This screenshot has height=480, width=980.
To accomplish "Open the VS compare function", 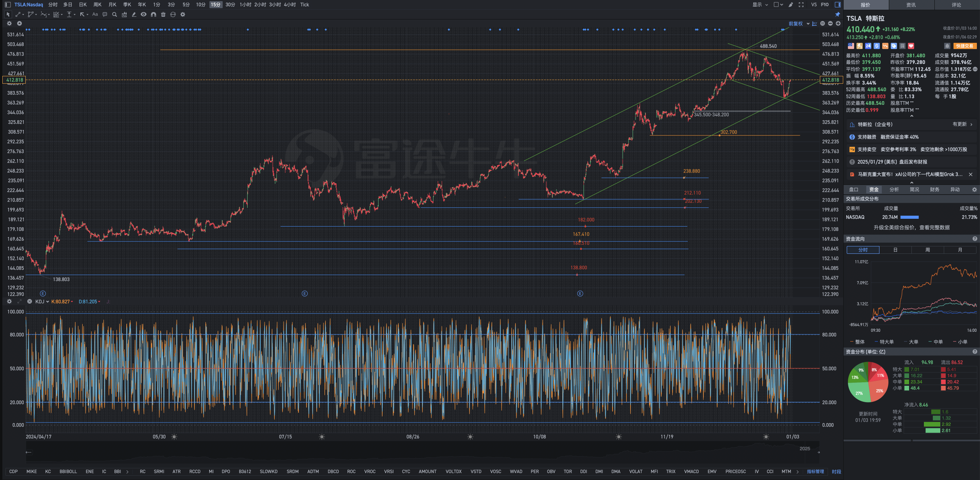I will [814, 5].
